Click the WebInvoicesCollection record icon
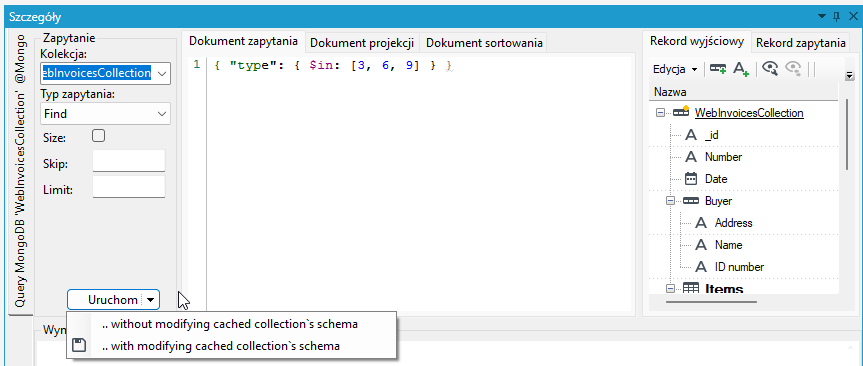 [x=681, y=112]
